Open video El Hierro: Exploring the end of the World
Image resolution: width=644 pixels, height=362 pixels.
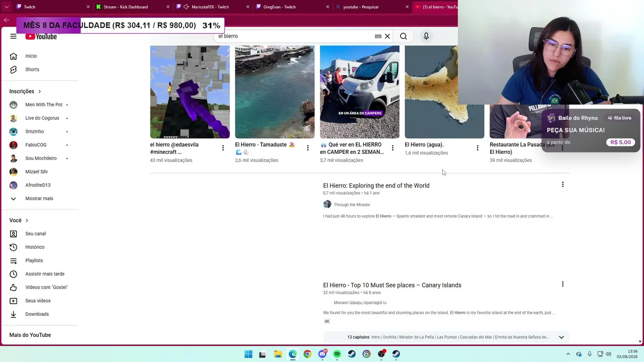(x=376, y=186)
